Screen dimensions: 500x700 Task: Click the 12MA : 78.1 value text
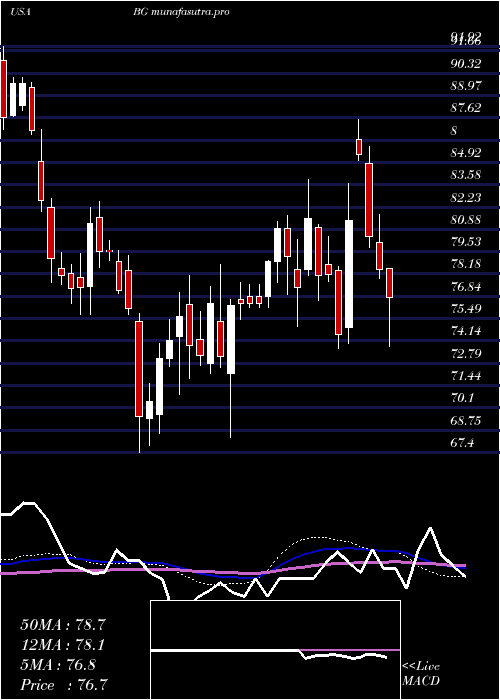tap(63, 645)
